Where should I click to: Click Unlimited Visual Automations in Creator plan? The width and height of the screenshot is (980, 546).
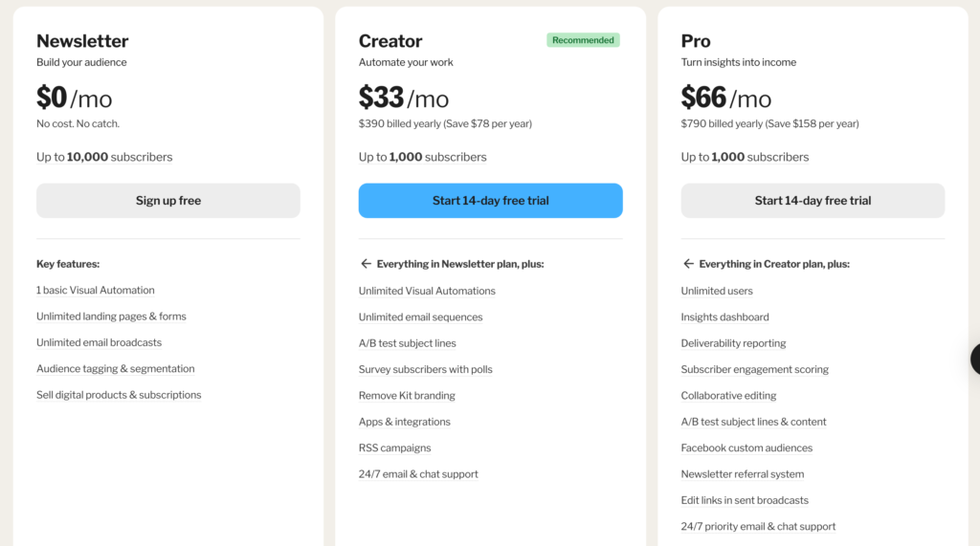coord(427,291)
